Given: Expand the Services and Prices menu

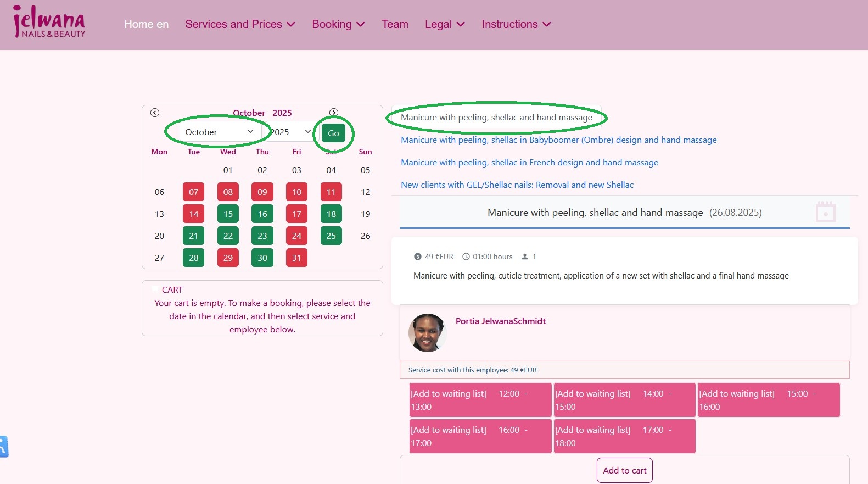Looking at the screenshot, I should pos(240,24).
